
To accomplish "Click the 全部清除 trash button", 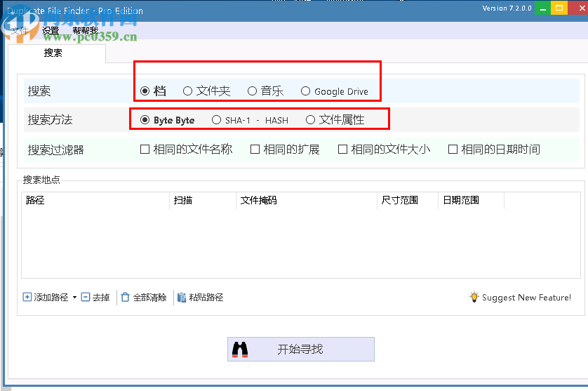I will coord(144,297).
